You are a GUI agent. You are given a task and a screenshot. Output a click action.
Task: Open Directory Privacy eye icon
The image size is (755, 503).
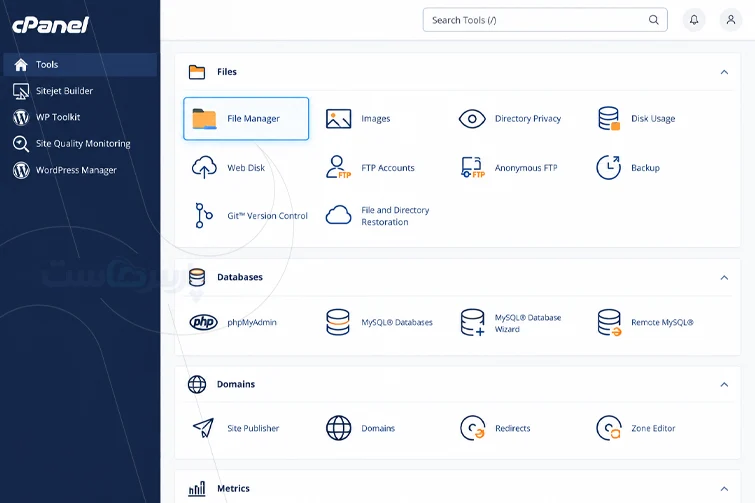[x=472, y=119]
